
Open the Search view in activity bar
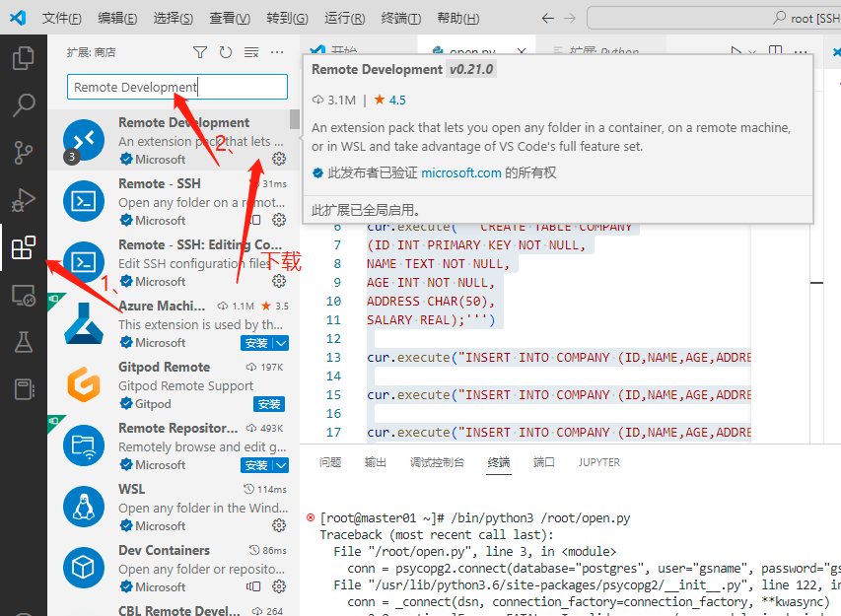[23, 105]
